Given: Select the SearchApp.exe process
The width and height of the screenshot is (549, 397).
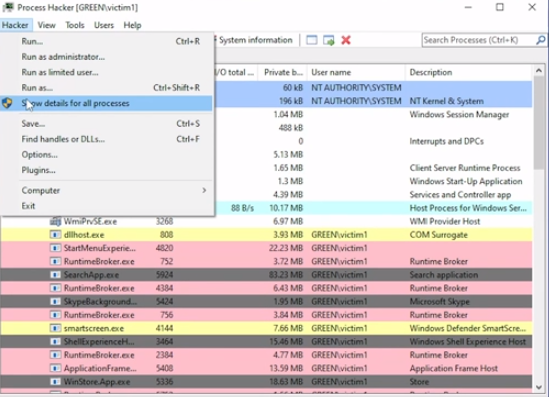Looking at the screenshot, I should click(266, 275).
